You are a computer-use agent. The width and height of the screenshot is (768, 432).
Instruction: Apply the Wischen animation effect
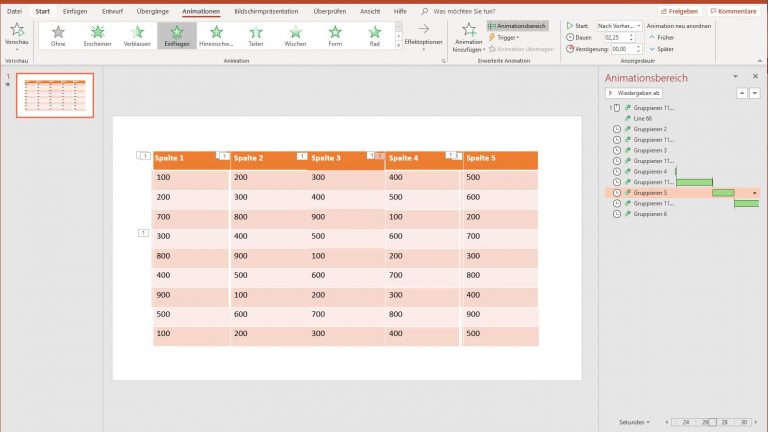295,35
